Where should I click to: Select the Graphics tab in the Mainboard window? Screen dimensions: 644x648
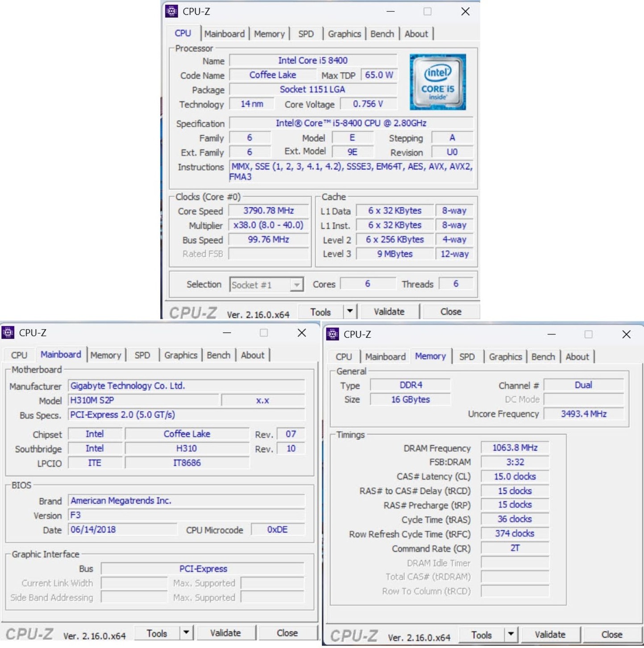pyautogui.click(x=181, y=355)
